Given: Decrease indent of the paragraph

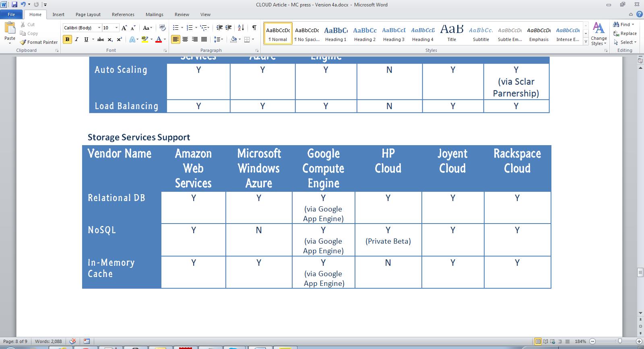Looking at the screenshot, I should (219, 28).
